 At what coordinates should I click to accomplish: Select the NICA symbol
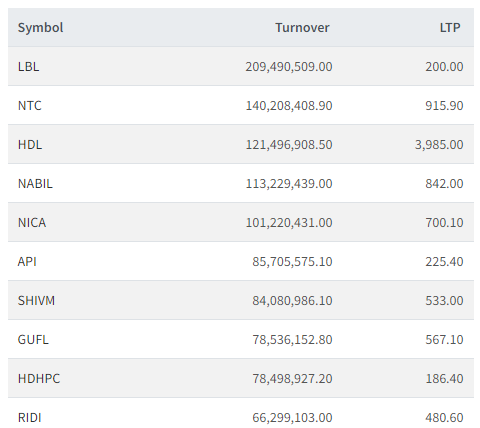coord(32,223)
